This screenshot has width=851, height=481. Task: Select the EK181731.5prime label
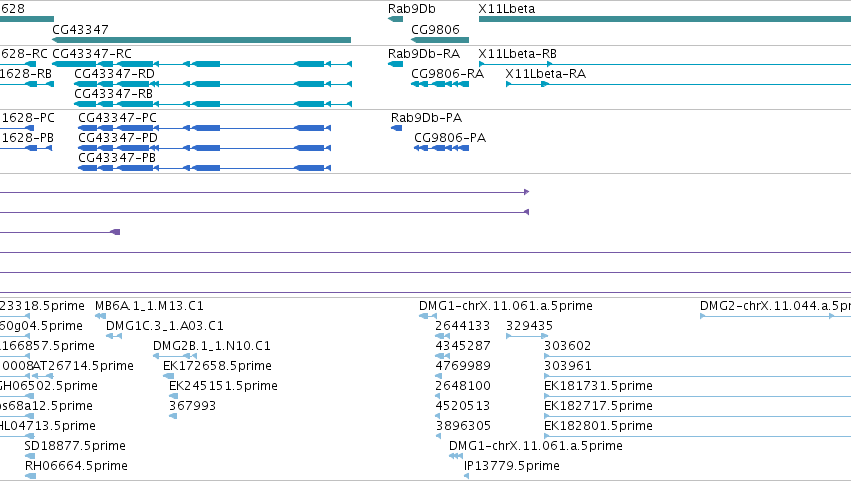click(x=598, y=386)
